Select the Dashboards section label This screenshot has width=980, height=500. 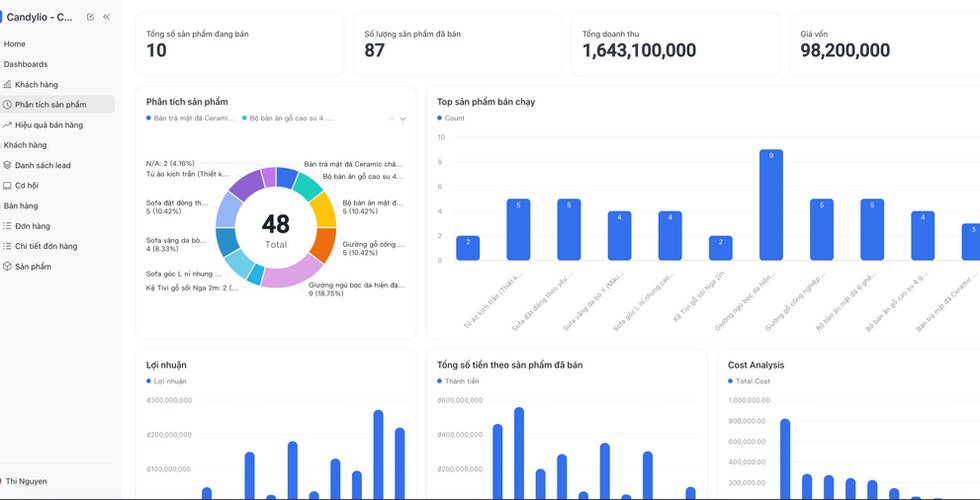pyautogui.click(x=26, y=64)
